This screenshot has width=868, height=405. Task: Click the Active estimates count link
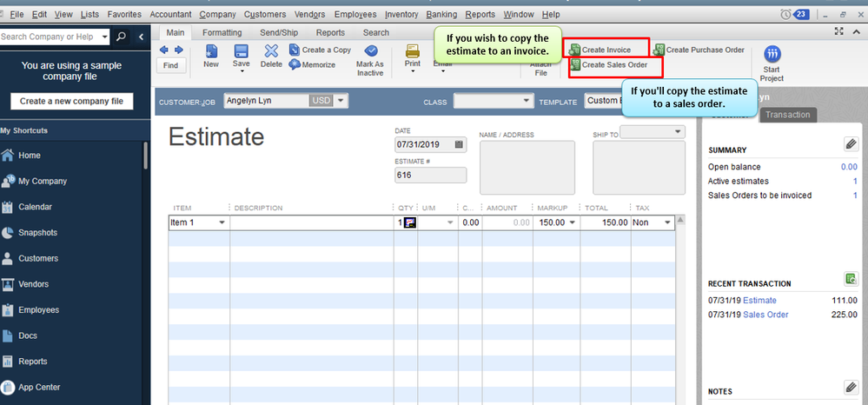[x=855, y=181]
